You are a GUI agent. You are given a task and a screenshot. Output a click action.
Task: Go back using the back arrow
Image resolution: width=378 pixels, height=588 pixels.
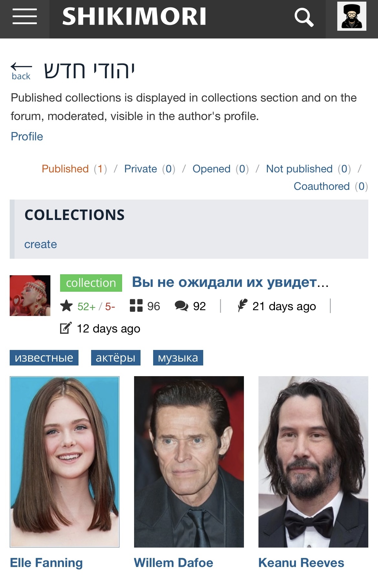[21, 71]
